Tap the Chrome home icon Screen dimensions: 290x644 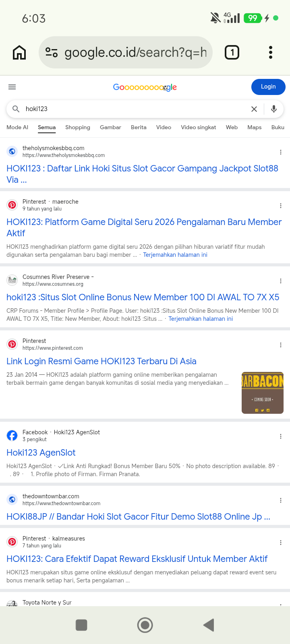pos(19,52)
